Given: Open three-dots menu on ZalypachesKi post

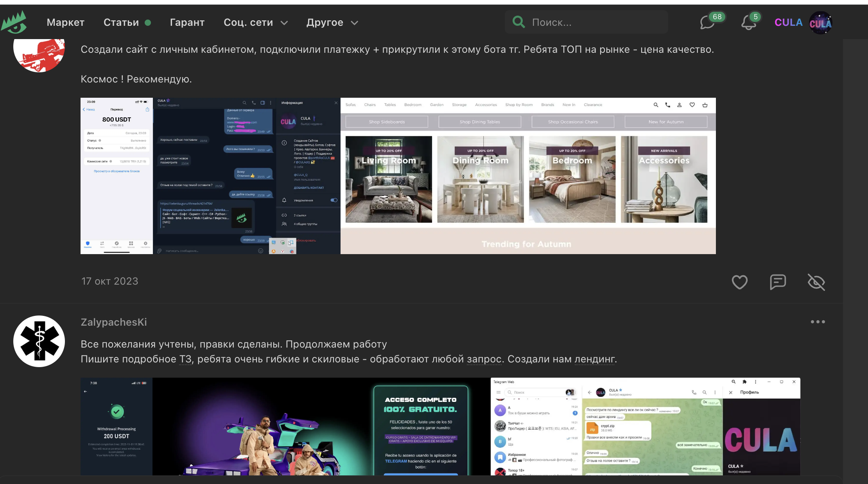Looking at the screenshot, I should tap(818, 322).
